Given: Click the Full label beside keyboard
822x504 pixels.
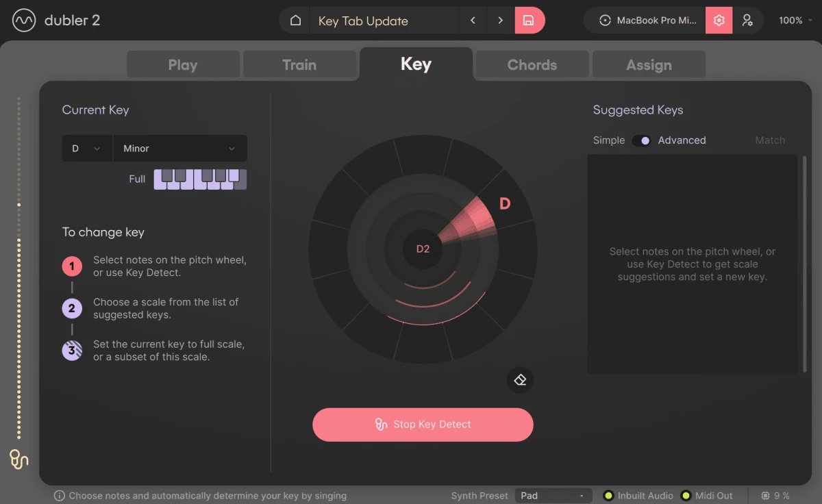Looking at the screenshot, I should point(137,179).
